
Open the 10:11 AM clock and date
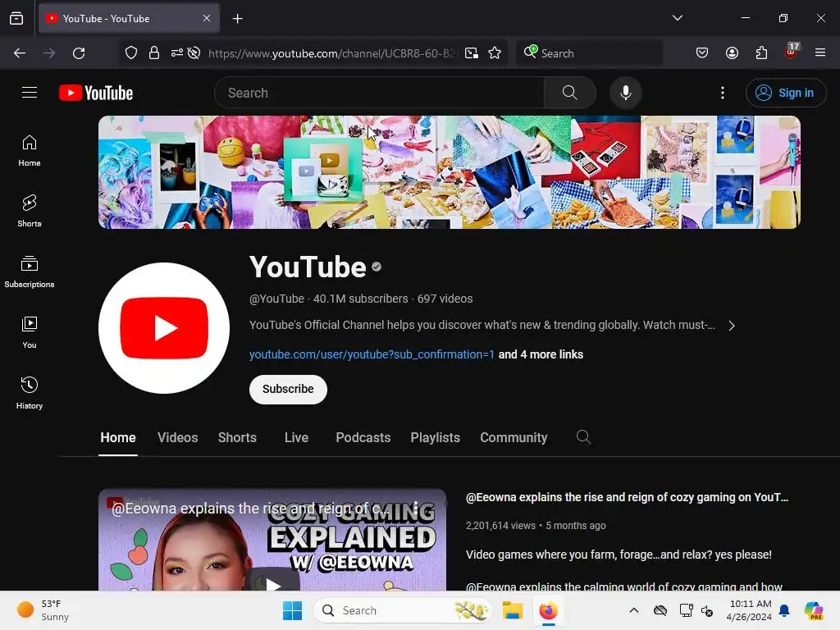(x=749, y=610)
